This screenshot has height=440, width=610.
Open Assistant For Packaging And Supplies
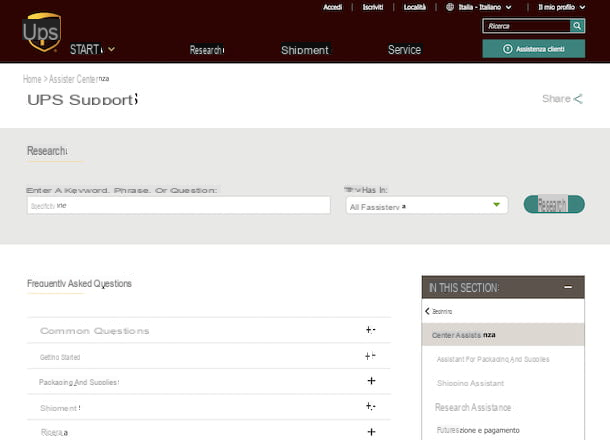(x=493, y=359)
